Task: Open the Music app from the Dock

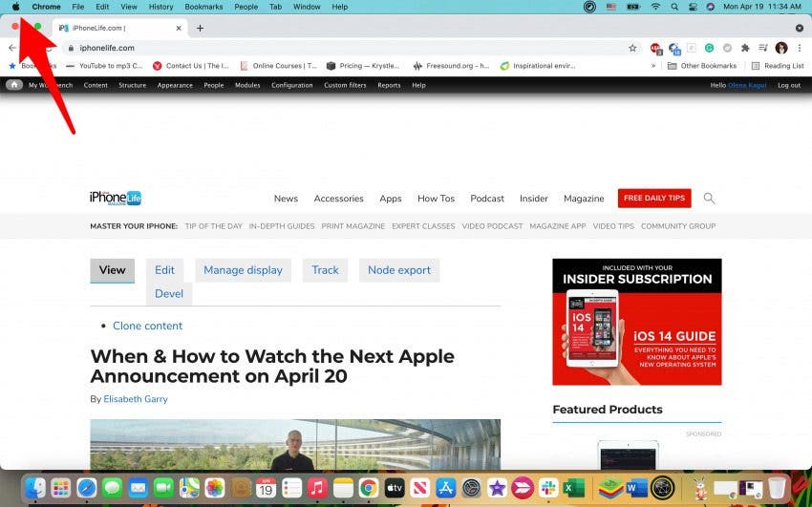Action: 317,488
